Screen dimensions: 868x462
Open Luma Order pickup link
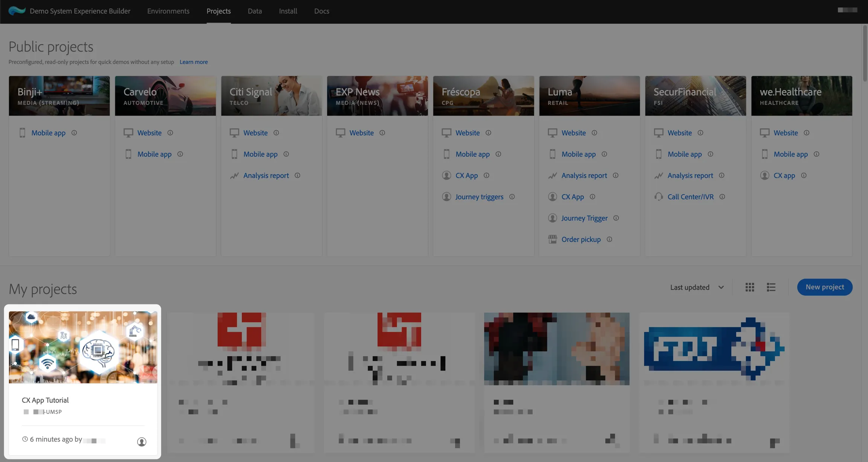click(x=581, y=239)
